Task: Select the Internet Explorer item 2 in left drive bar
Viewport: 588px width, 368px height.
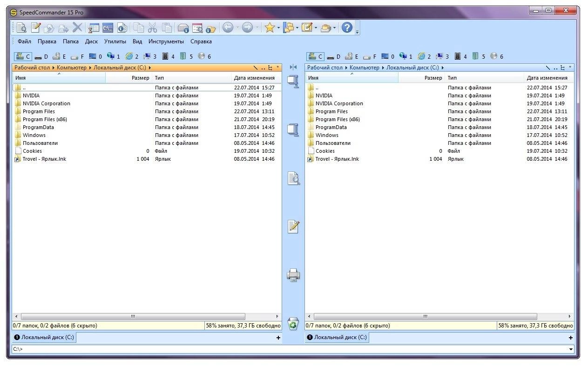Action: [x=132, y=56]
